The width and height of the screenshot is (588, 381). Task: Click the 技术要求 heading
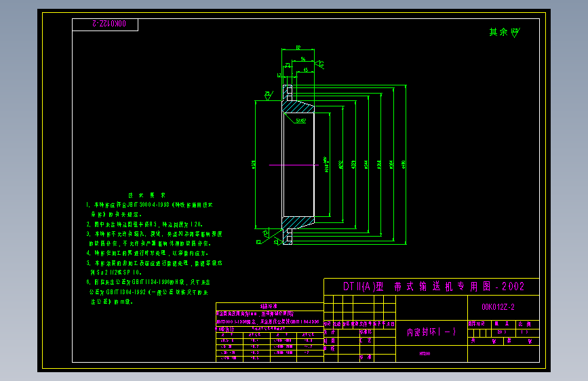(x=146, y=195)
